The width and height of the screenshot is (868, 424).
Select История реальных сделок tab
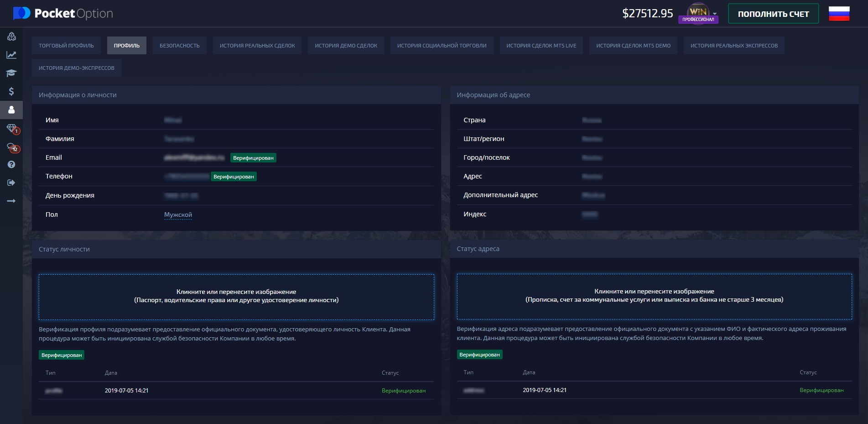click(257, 46)
